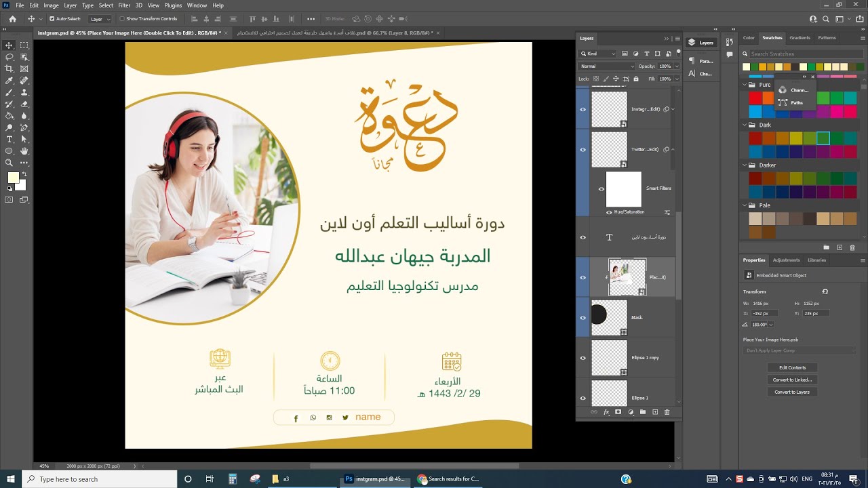Select the Rectangular Marquee tool
Viewport: 868px width, 488px height.
(24, 45)
